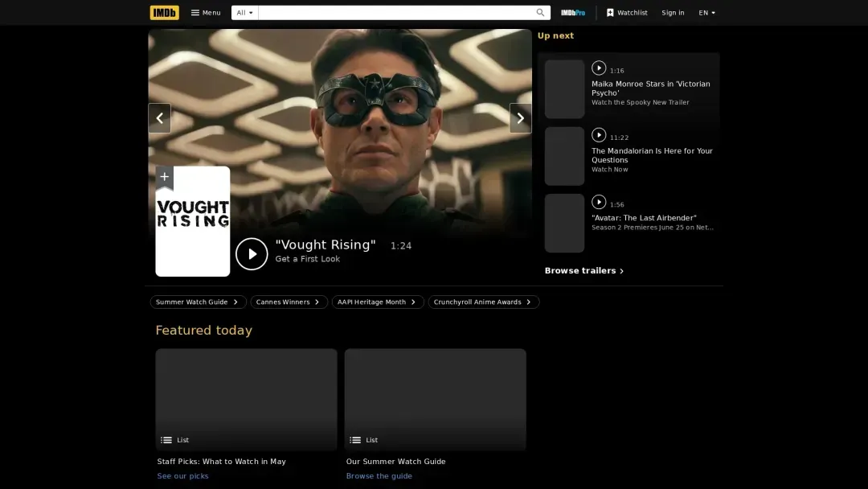Open the hamburger Menu

[206, 12]
